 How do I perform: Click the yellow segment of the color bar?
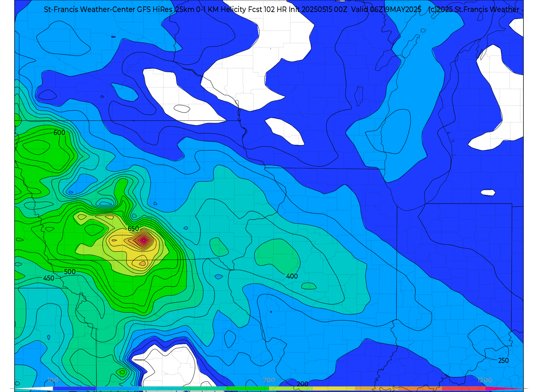[334, 389]
